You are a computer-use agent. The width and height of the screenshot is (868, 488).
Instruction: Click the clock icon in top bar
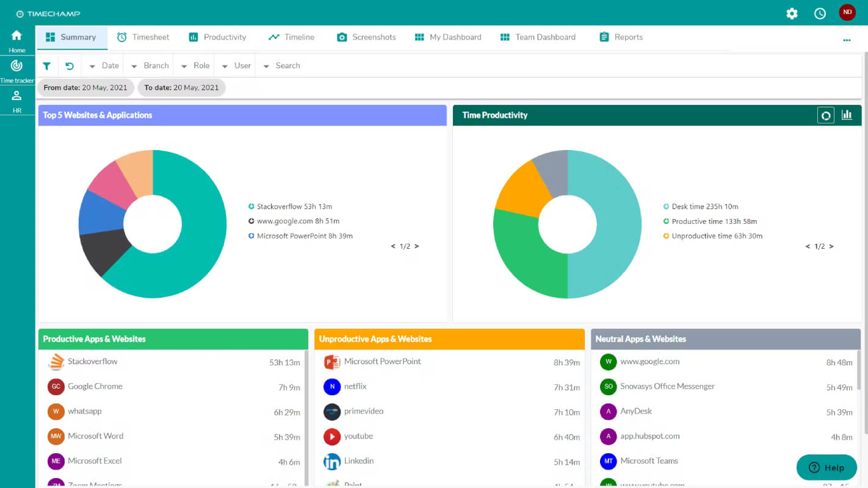pyautogui.click(x=820, y=13)
